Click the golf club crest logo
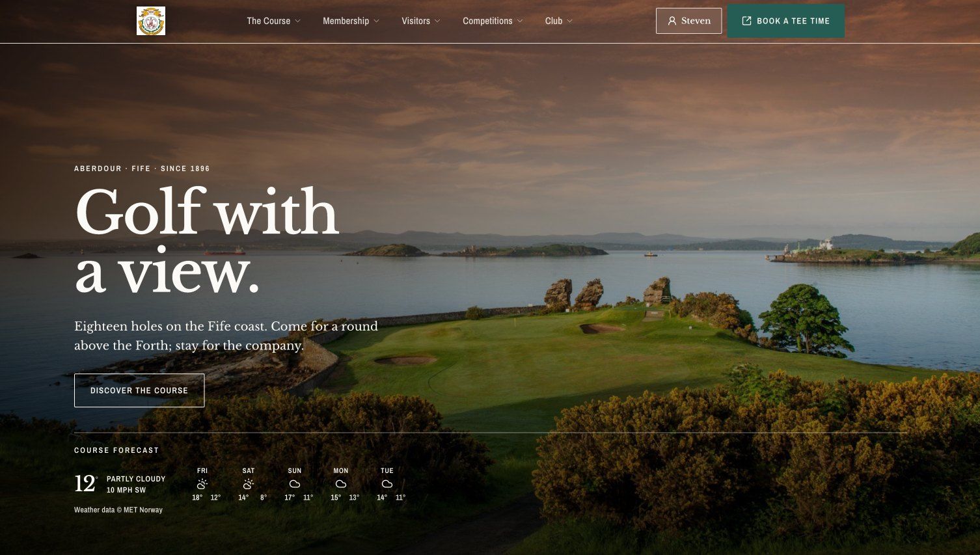The height and width of the screenshot is (555, 980). pyautogui.click(x=151, y=21)
